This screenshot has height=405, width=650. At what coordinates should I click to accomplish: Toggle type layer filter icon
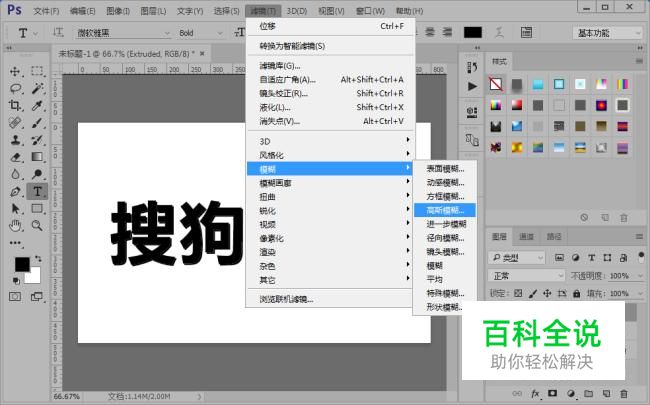point(591,258)
